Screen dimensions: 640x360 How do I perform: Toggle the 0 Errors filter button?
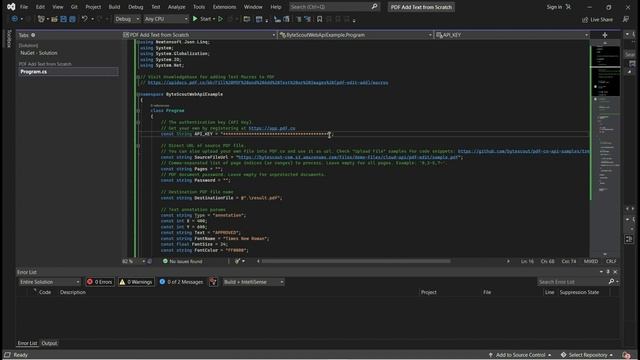[100, 282]
